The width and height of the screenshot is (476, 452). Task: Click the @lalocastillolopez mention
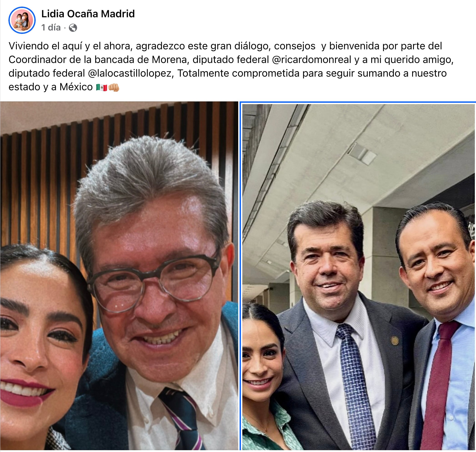(131, 73)
